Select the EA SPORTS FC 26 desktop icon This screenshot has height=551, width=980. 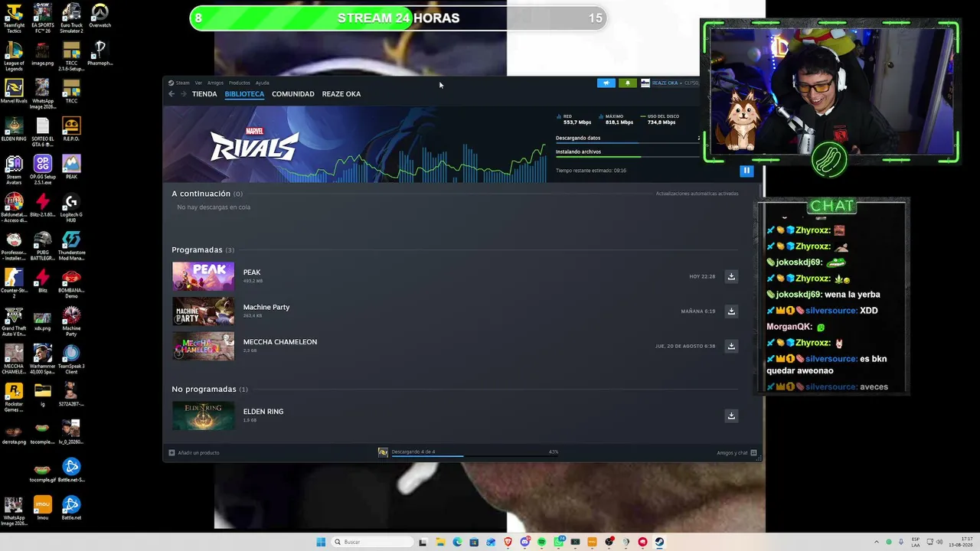pyautogui.click(x=43, y=18)
